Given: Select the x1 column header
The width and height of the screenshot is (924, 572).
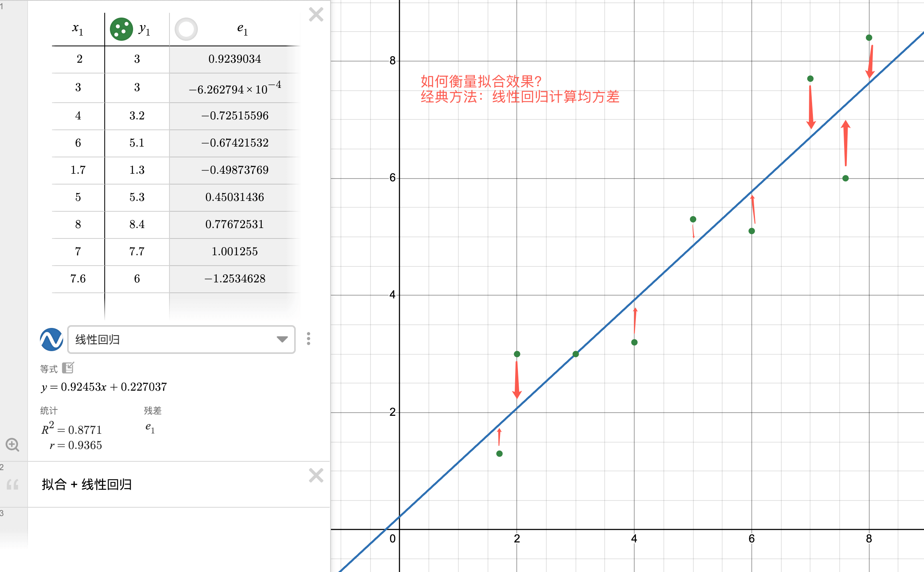Looking at the screenshot, I should tap(78, 29).
